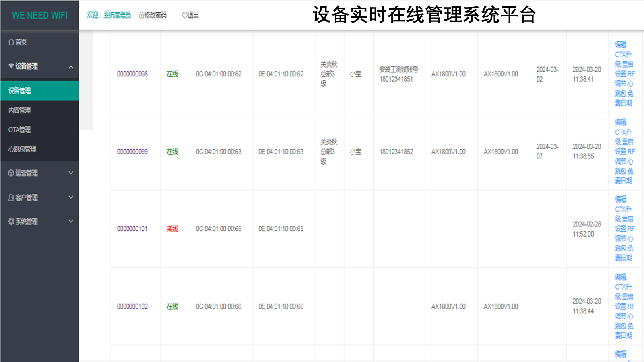Image resolution: width=644 pixels, height=362 pixels.
Task: Click the 安装工测试账号 18012341851 cell
Action: pos(398,74)
